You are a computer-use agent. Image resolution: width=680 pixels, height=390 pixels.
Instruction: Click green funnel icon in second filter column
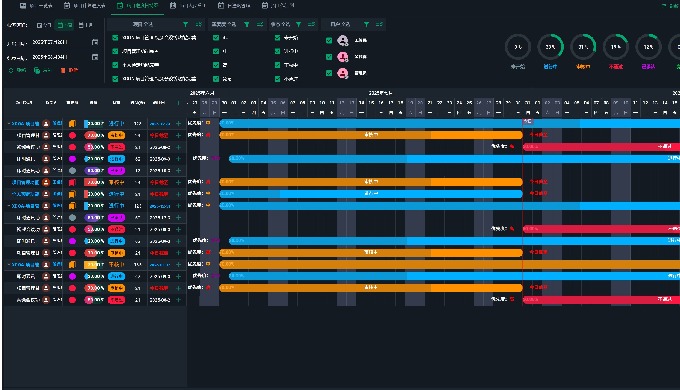[x=247, y=25]
